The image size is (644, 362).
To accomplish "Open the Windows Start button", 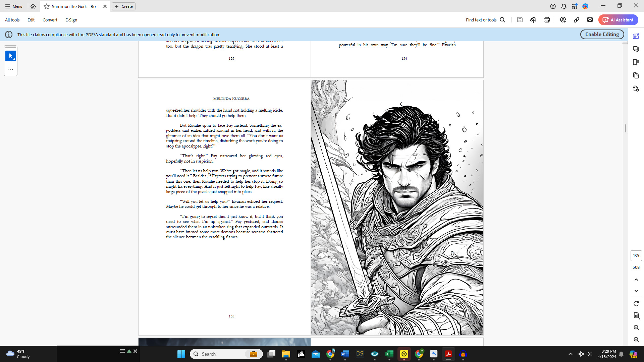I will point(181,354).
